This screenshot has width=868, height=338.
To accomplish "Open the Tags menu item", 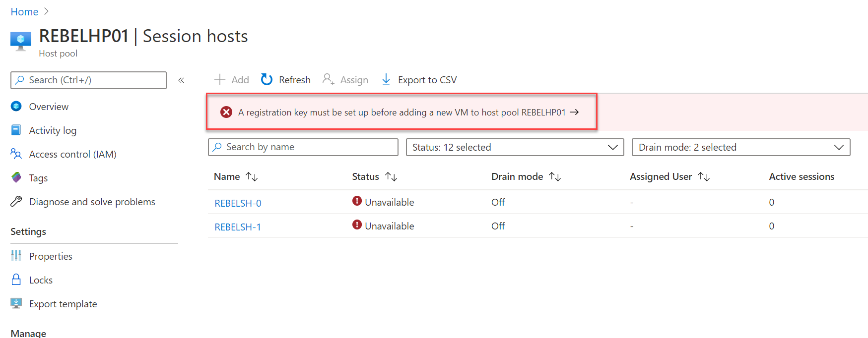I will [x=38, y=178].
